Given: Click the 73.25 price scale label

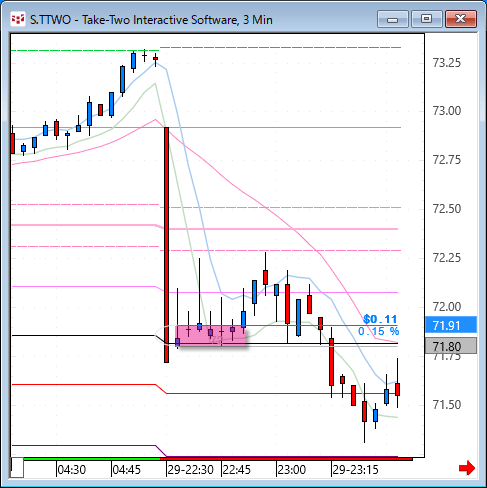Looking at the screenshot, I should (x=447, y=62).
